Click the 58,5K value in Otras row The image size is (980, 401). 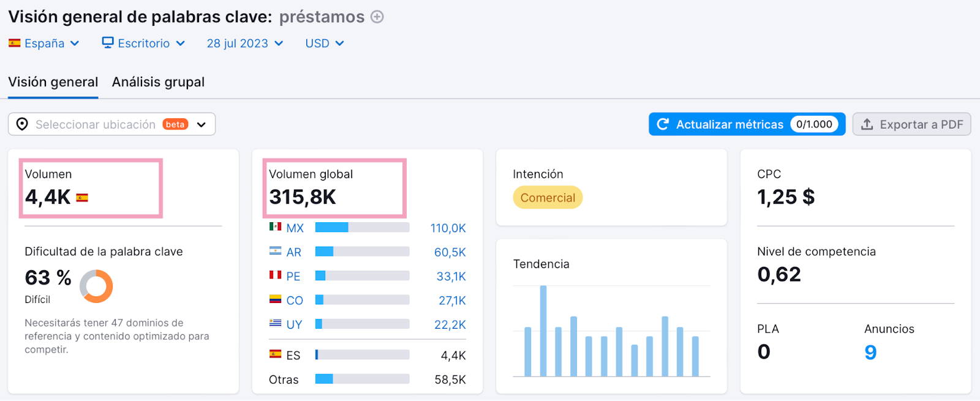click(x=450, y=380)
